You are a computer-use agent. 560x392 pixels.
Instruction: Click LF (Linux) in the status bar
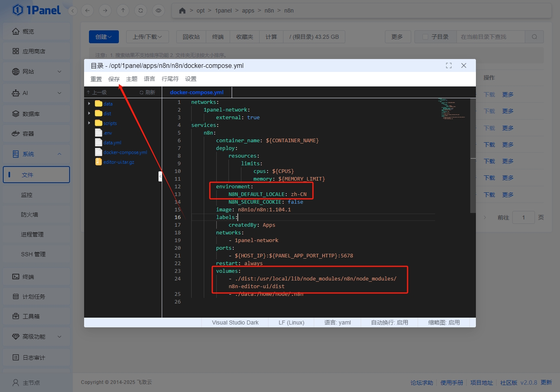(292, 322)
